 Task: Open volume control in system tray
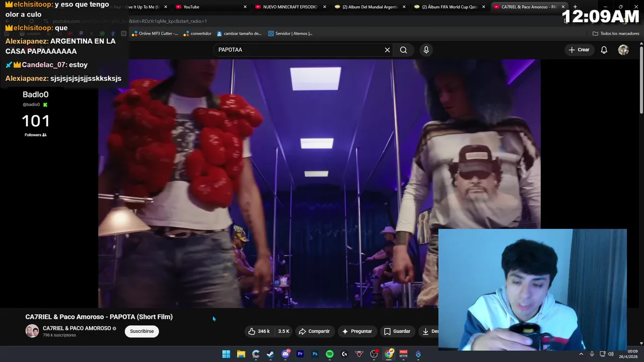[x=611, y=354]
